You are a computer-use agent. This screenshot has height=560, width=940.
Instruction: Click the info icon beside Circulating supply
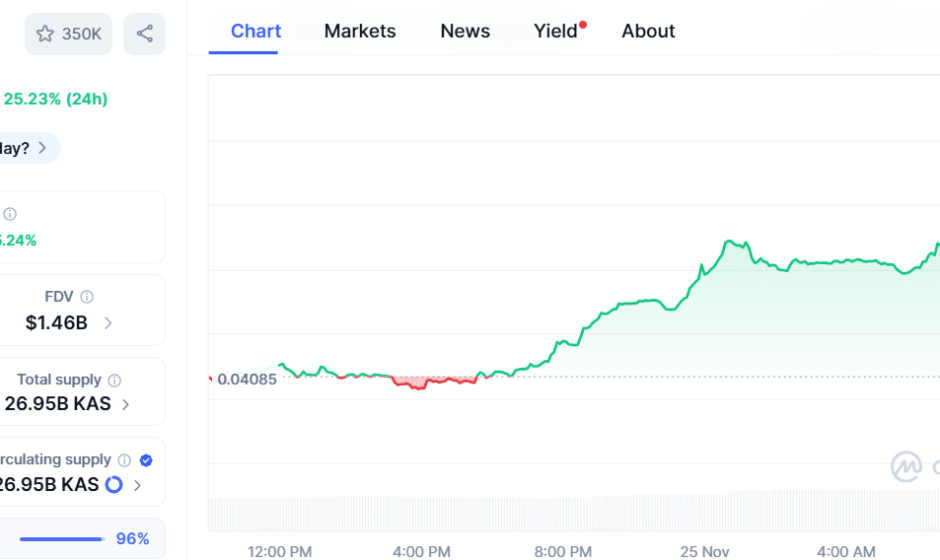(124, 460)
